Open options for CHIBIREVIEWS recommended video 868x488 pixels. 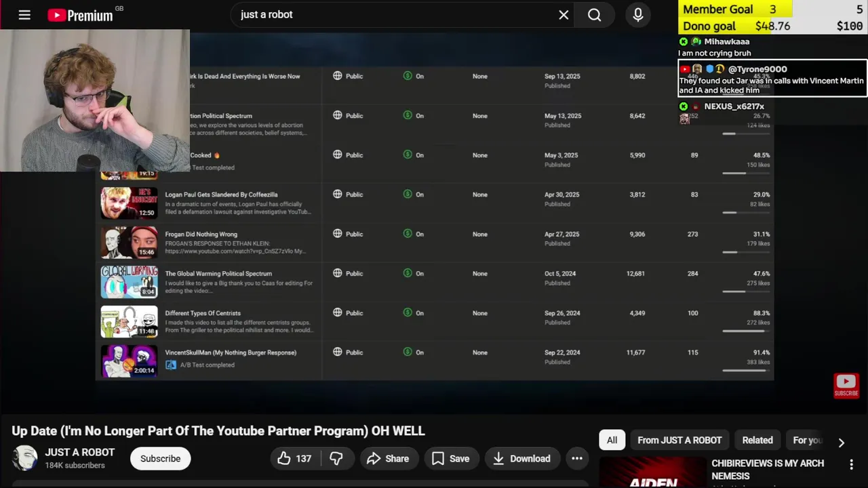tap(852, 465)
